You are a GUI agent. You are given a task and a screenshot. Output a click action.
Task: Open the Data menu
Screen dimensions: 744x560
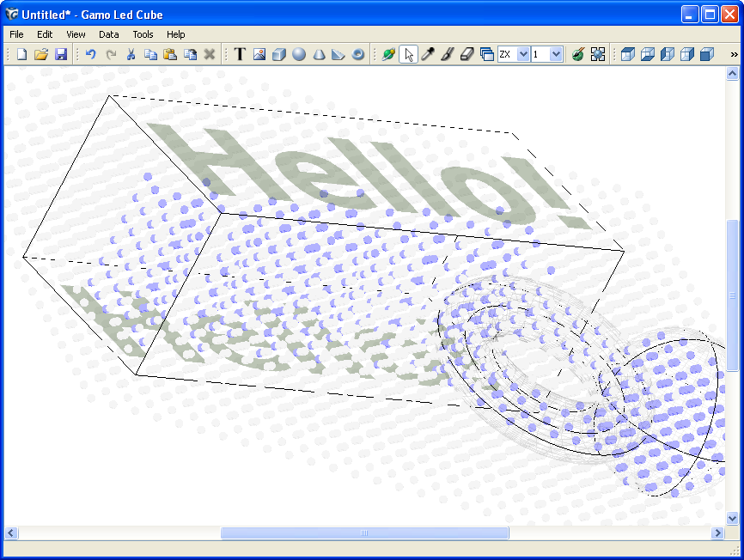click(109, 34)
